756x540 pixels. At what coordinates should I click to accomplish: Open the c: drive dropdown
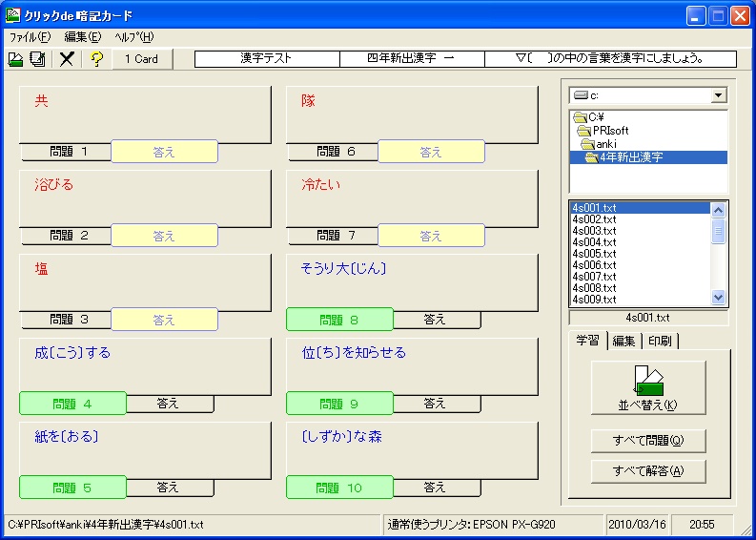(718, 95)
